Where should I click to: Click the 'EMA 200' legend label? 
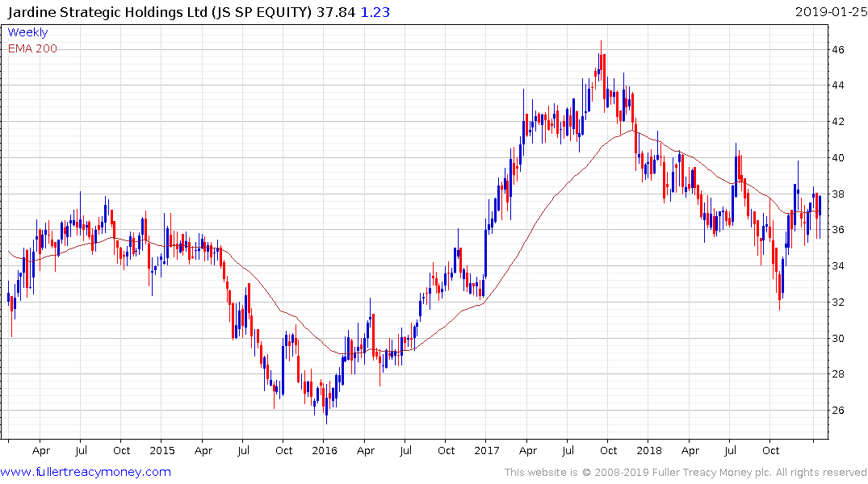(32, 48)
